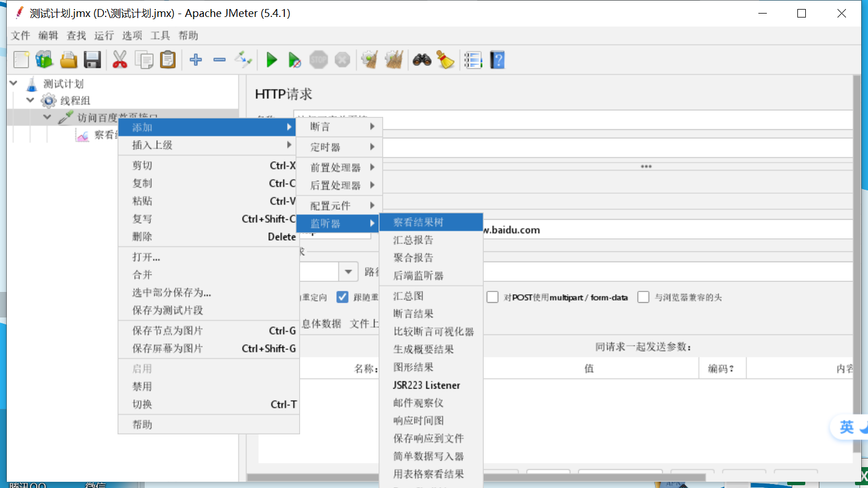The height and width of the screenshot is (488, 868).
Task: Choose 切换 in the context menu
Action: 209,404
